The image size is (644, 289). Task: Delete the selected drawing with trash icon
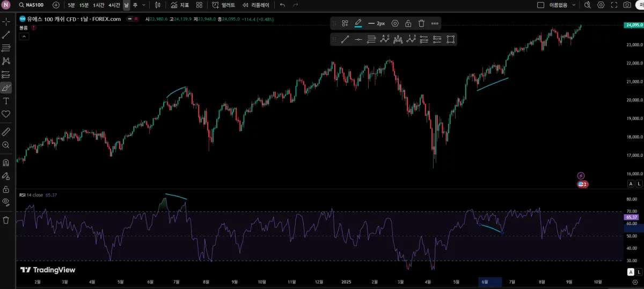coord(421,23)
